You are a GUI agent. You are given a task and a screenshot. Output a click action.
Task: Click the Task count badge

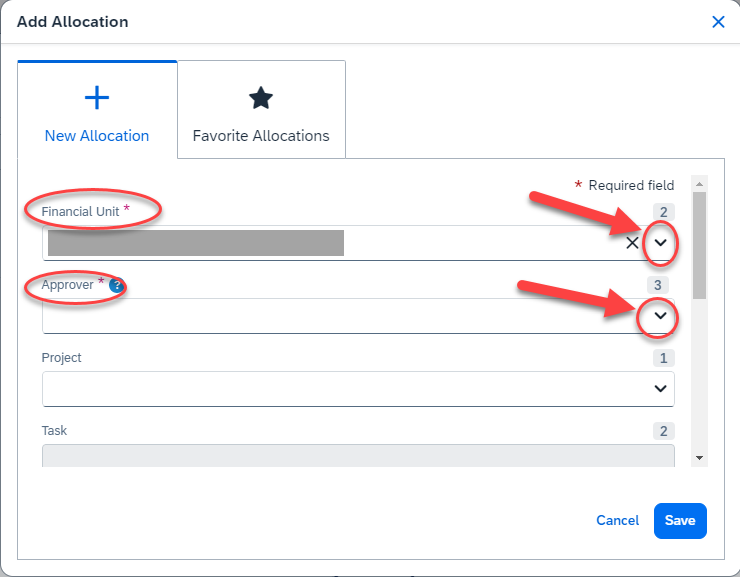[664, 431]
